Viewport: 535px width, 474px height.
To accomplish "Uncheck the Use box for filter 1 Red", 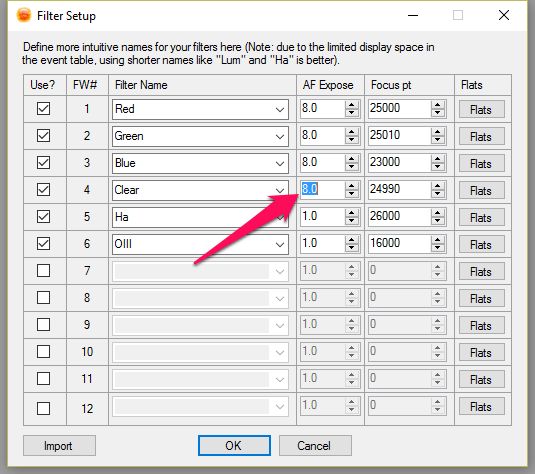I will pos(43,109).
